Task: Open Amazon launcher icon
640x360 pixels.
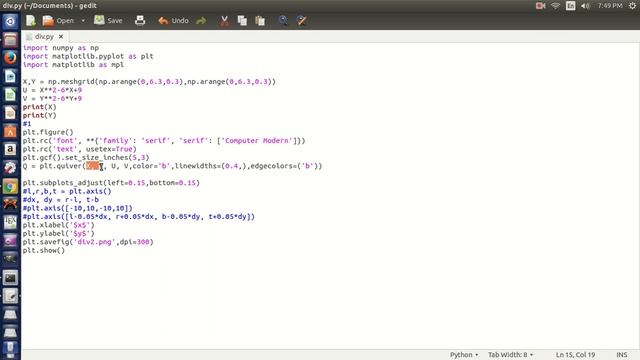Action: pos(10,150)
